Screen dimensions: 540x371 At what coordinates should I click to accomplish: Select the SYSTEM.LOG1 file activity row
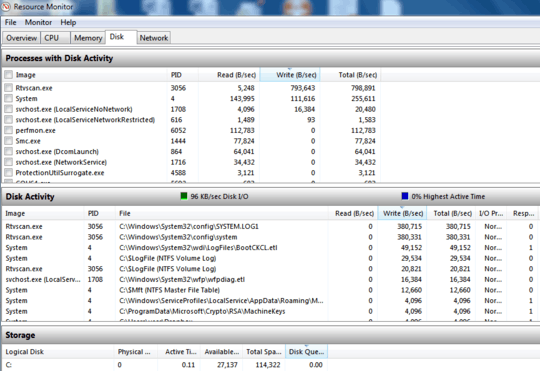(270, 226)
